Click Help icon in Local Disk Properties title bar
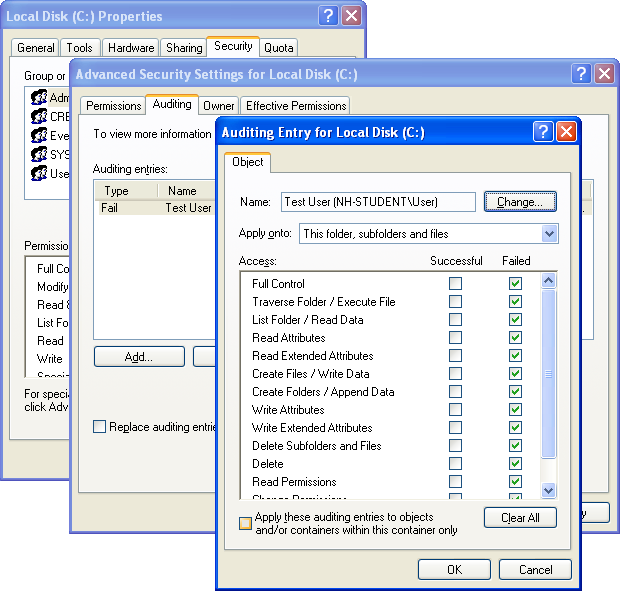Screen dimensions: 620x591 pos(328,16)
